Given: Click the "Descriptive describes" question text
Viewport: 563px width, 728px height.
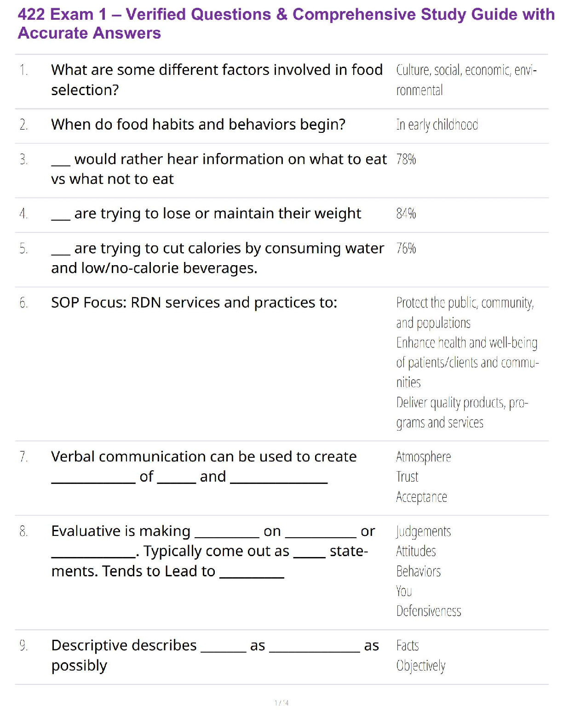Looking at the screenshot, I should [124, 646].
